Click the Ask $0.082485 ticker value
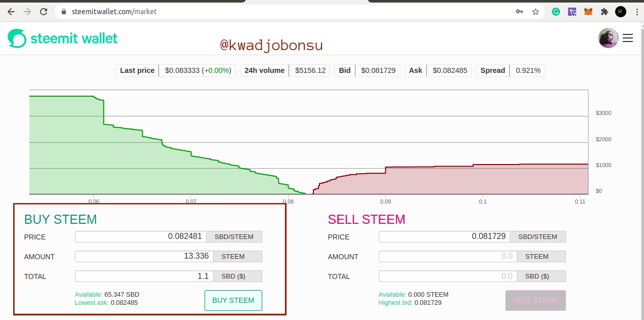Viewport: 644px width, 320px height. [450, 70]
